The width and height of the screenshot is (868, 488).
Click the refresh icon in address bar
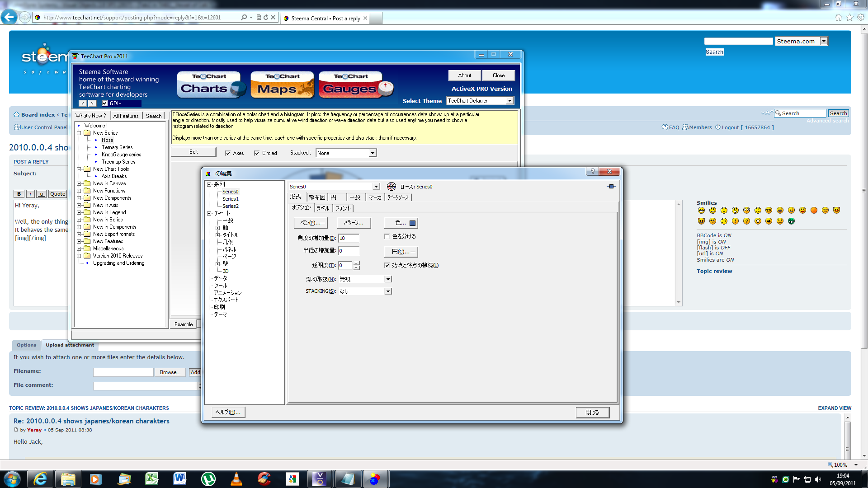(x=266, y=17)
